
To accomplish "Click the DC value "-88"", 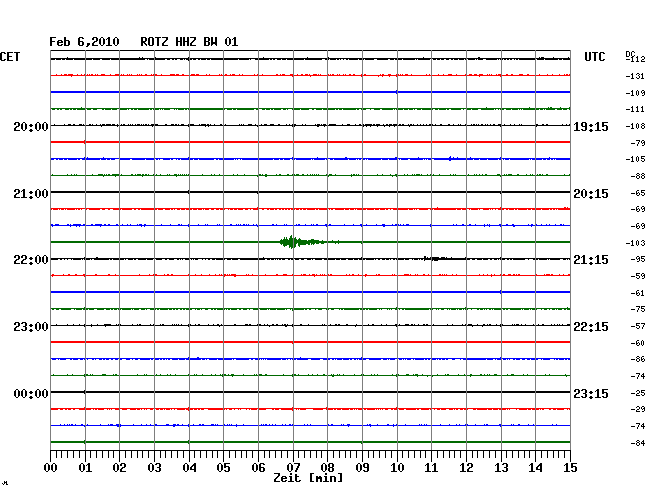I will coord(638,176).
